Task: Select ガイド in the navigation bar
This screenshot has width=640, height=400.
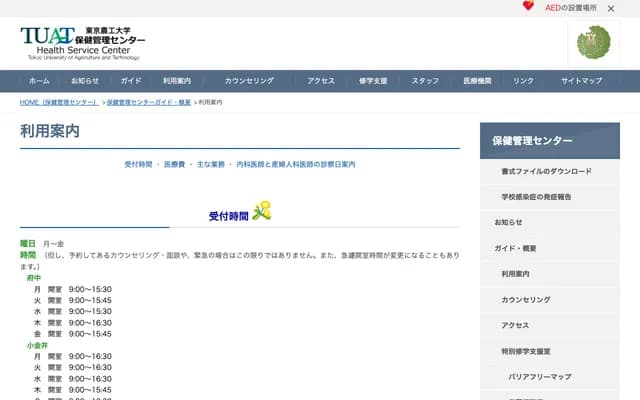Action: click(x=131, y=81)
